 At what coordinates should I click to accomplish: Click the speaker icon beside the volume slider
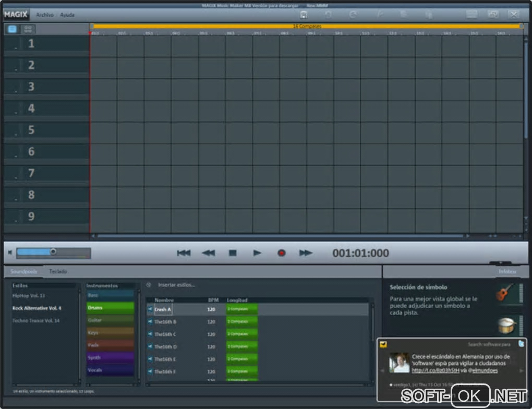pos(10,252)
